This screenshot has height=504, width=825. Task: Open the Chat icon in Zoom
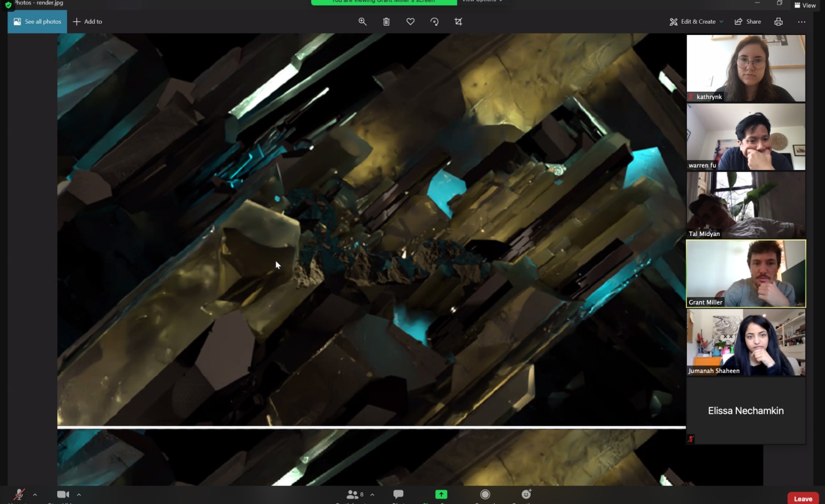tap(398, 494)
